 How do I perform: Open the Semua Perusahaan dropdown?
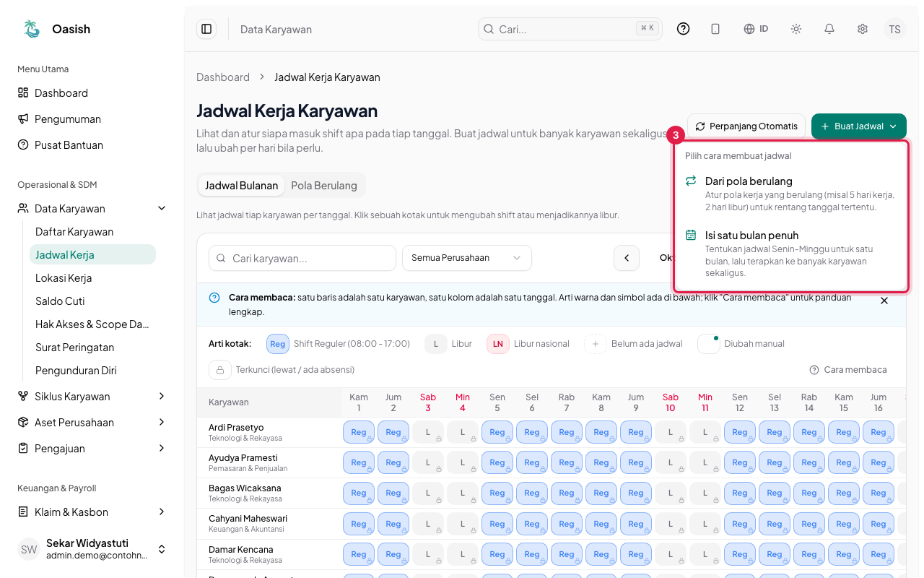point(467,258)
